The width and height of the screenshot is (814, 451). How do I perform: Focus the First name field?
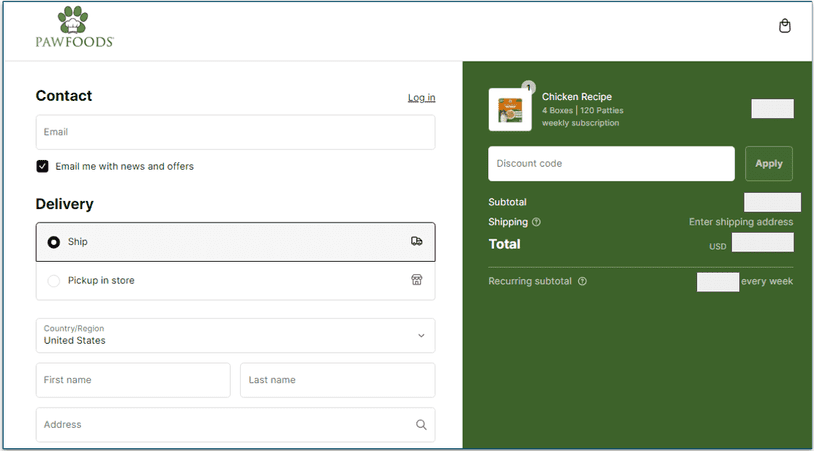(133, 380)
